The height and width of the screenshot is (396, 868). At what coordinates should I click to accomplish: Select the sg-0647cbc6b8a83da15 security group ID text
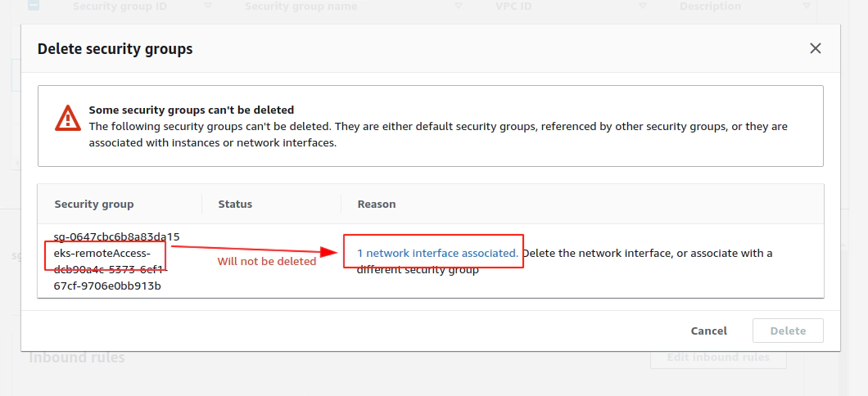[117, 236]
